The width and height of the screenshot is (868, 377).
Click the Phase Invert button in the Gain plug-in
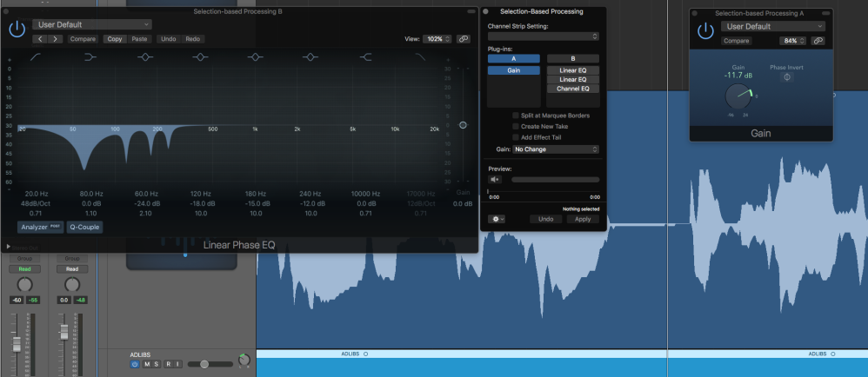(x=786, y=77)
